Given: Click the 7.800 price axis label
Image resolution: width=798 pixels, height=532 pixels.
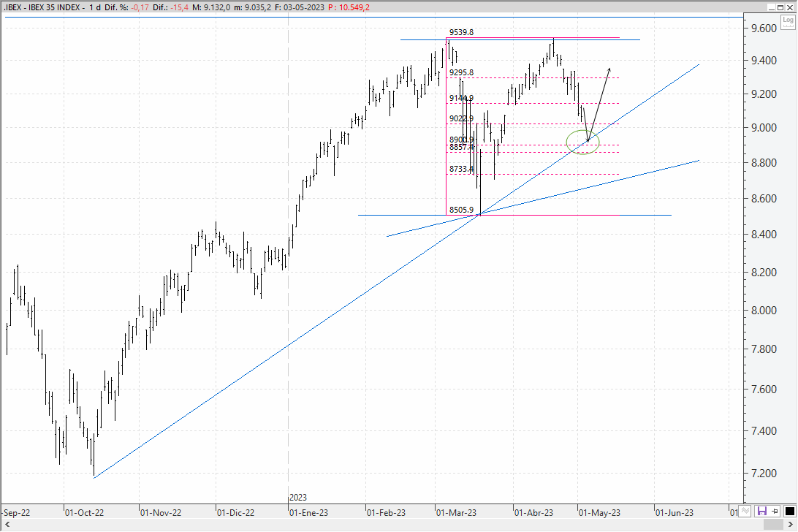Looking at the screenshot, I should click(764, 349).
